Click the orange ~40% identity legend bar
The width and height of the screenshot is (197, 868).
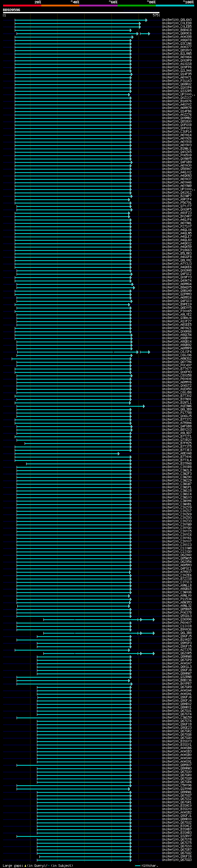tap(60, 6)
